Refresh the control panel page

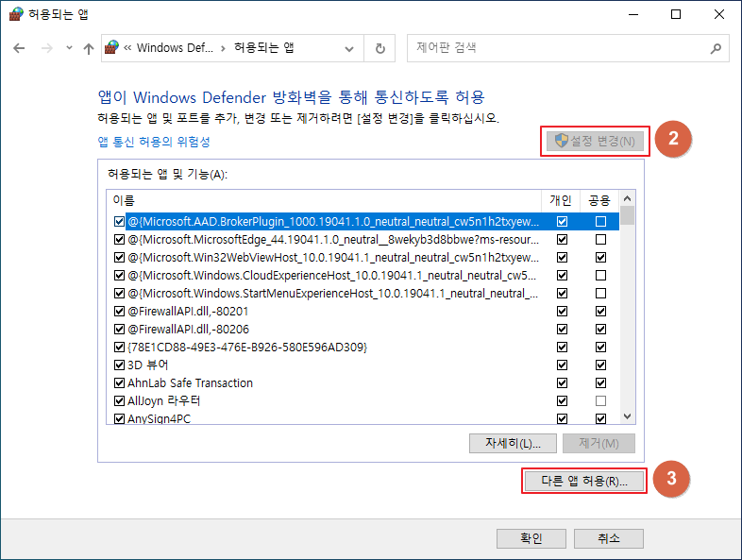(x=379, y=48)
